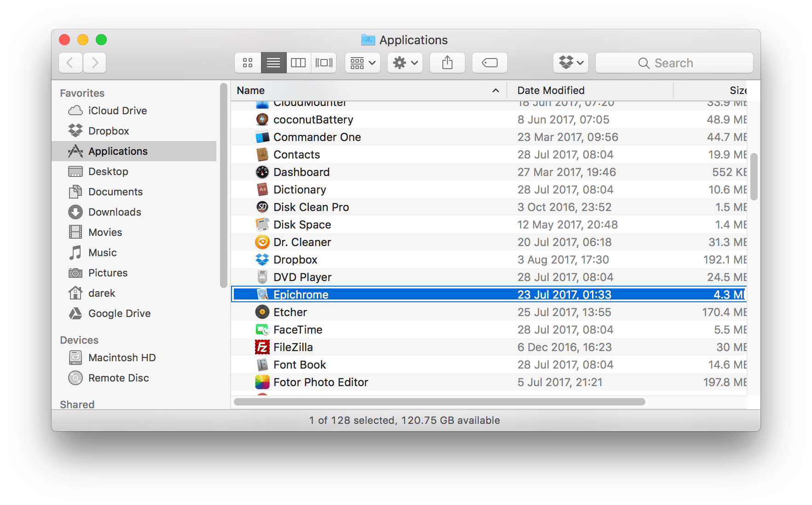Click the coconutBattery app icon
This screenshot has height=505, width=812.
coord(262,119)
